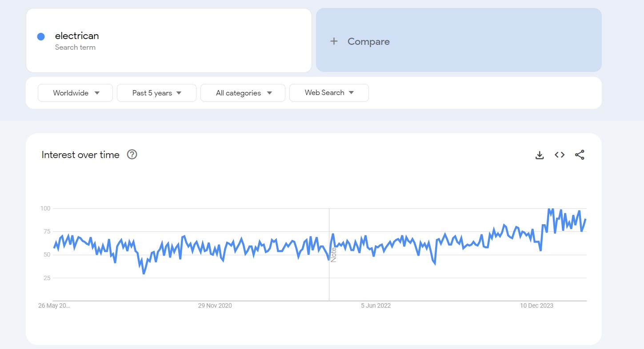
Task: Click the 26 May date label
Action: point(54,305)
